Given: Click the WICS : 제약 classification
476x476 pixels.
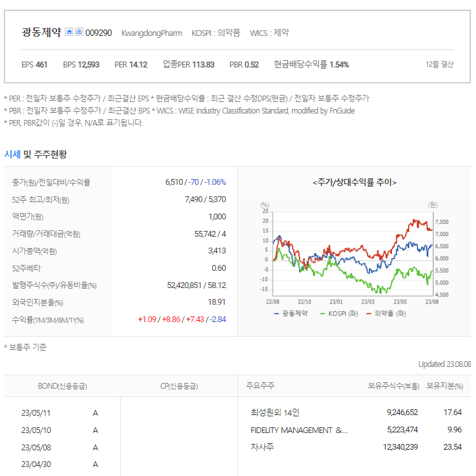Looking at the screenshot, I should coord(269,33).
